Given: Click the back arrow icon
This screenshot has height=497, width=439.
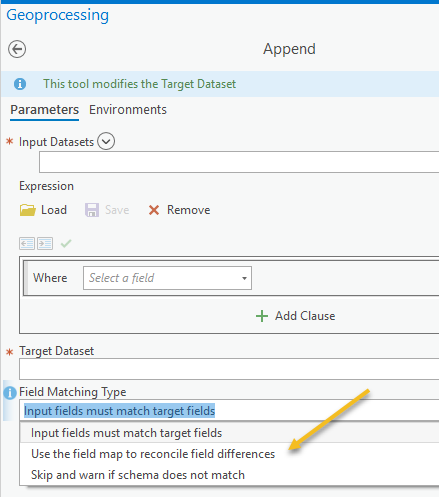Looking at the screenshot, I should tap(17, 49).
